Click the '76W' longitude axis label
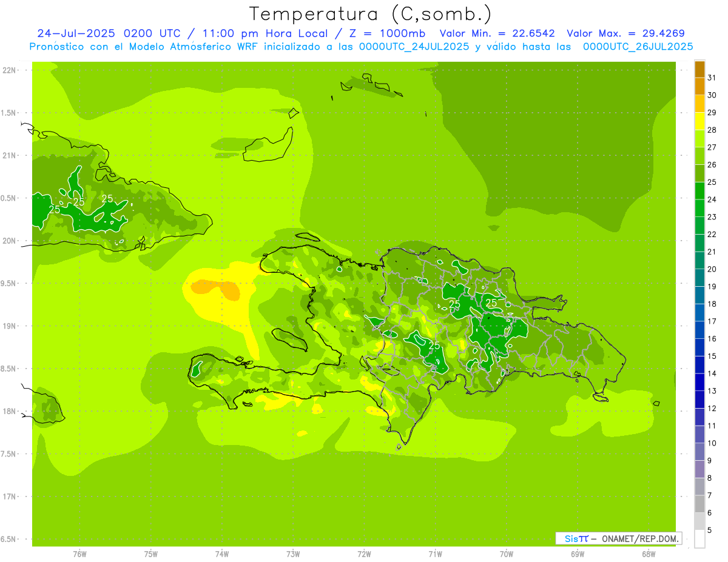This screenshot has width=728, height=562. [x=79, y=554]
